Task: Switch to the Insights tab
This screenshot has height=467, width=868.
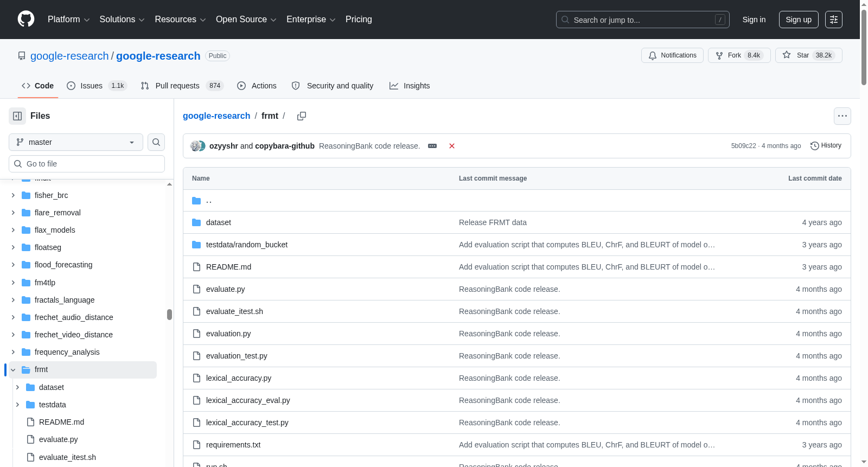Action: (x=410, y=86)
